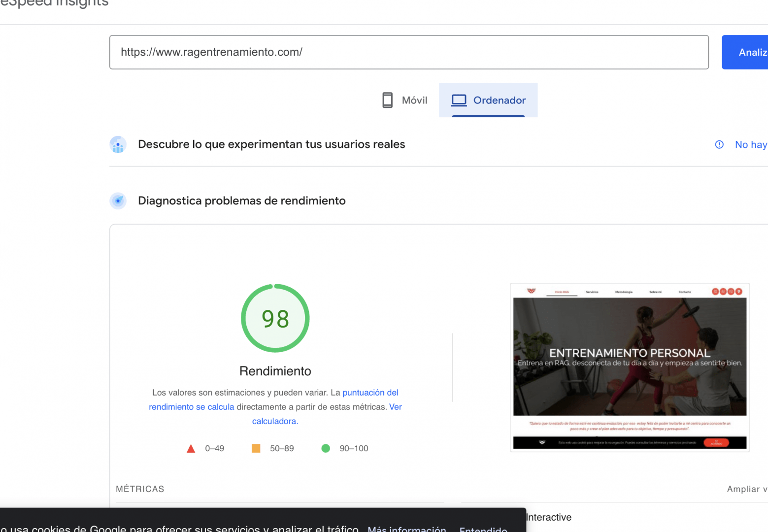Click the mobile phone icon

[x=388, y=100]
